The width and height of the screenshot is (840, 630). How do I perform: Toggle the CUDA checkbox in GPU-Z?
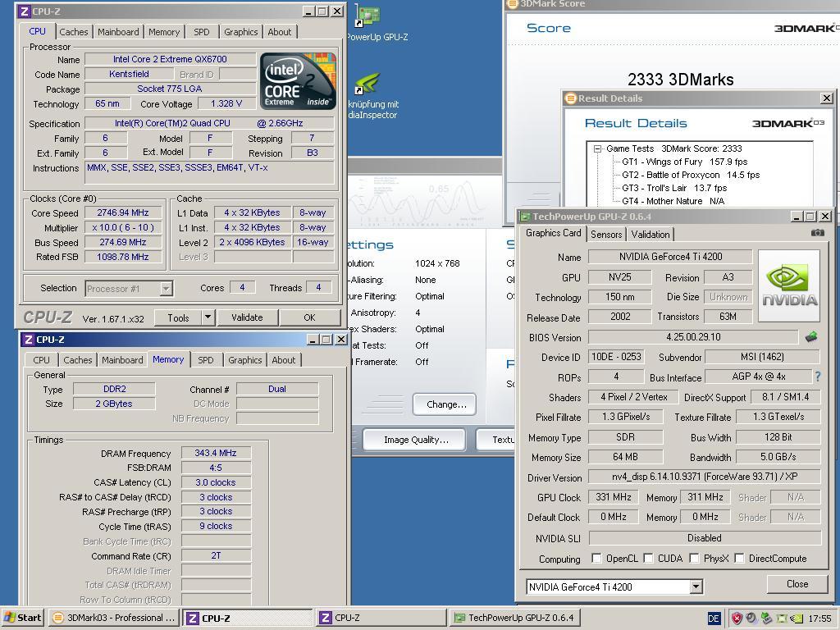648,558
